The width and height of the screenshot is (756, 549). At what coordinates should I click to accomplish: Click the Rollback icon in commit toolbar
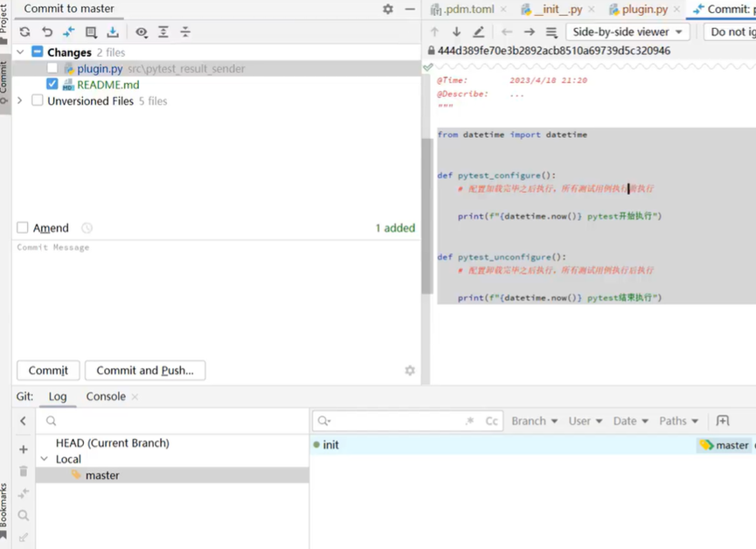coord(47,32)
